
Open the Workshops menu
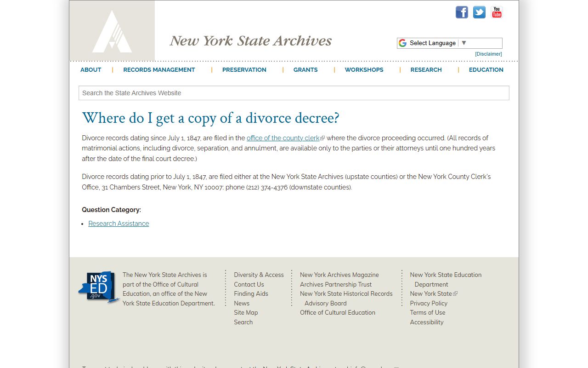coord(364,70)
